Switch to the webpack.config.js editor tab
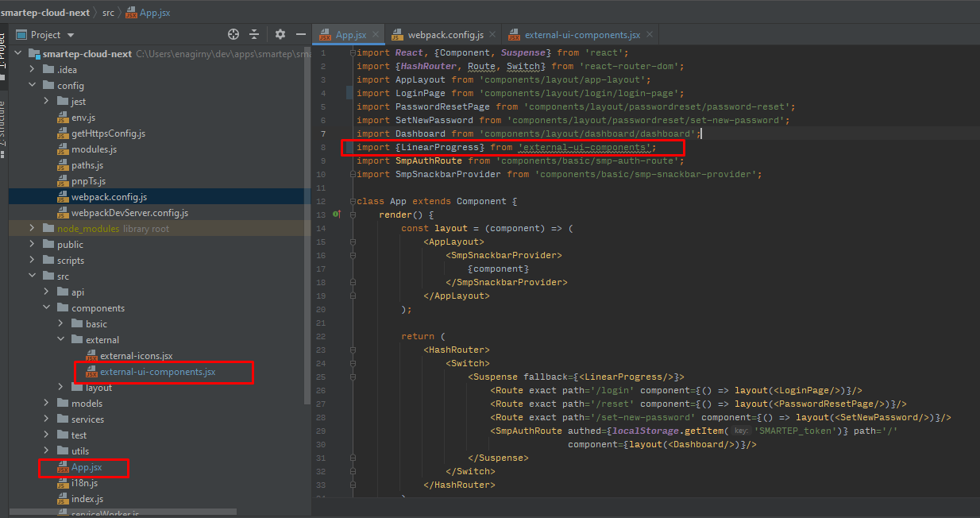This screenshot has width=980, height=518. tap(445, 35)
